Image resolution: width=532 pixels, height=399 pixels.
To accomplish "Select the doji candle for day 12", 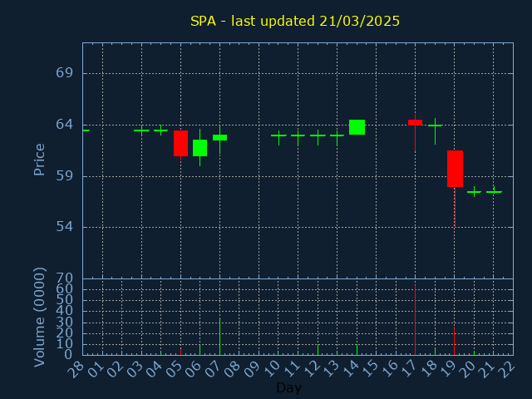I will click(318, 135).
